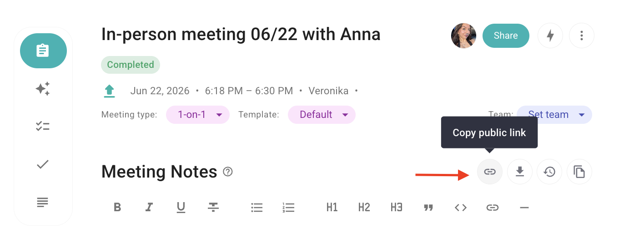Expand the Set team dropdown

(x=554, y=115)
